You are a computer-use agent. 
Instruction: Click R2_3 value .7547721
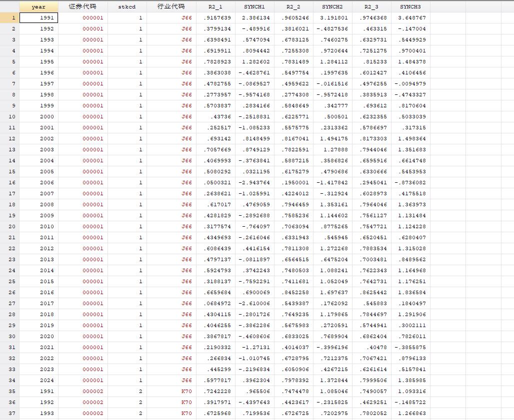tap(371, 227)
